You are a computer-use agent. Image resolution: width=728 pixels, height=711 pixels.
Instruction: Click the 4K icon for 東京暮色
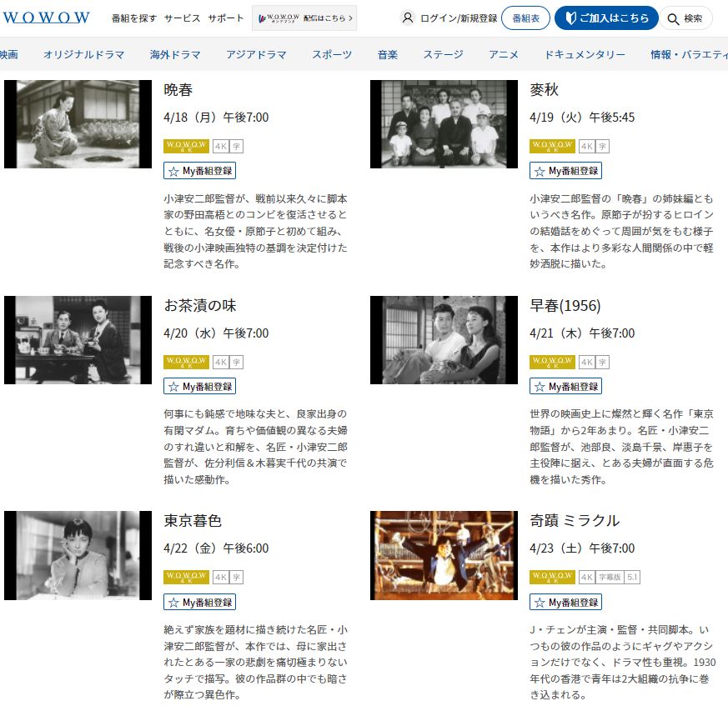pyautogui.click(x=220, y=578)
